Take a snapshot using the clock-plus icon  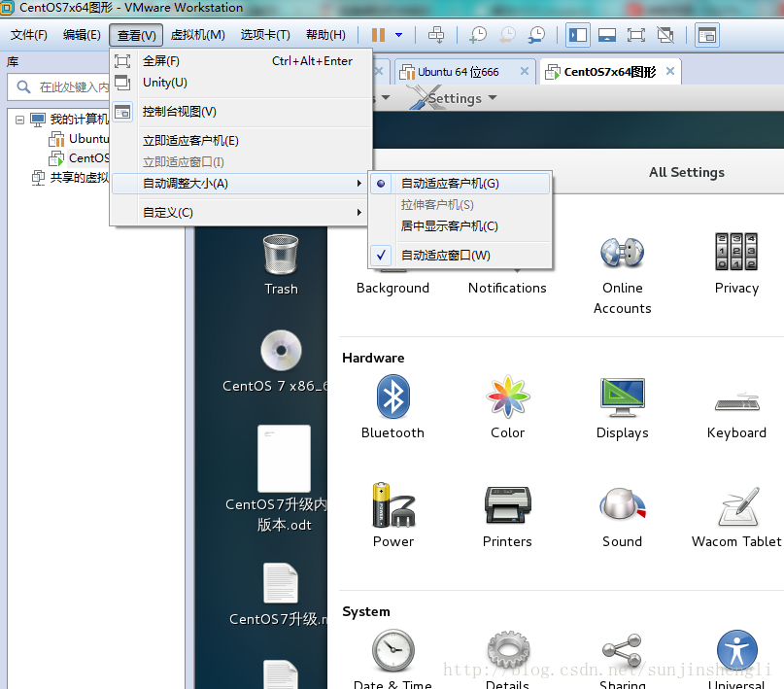click(478, 35)
